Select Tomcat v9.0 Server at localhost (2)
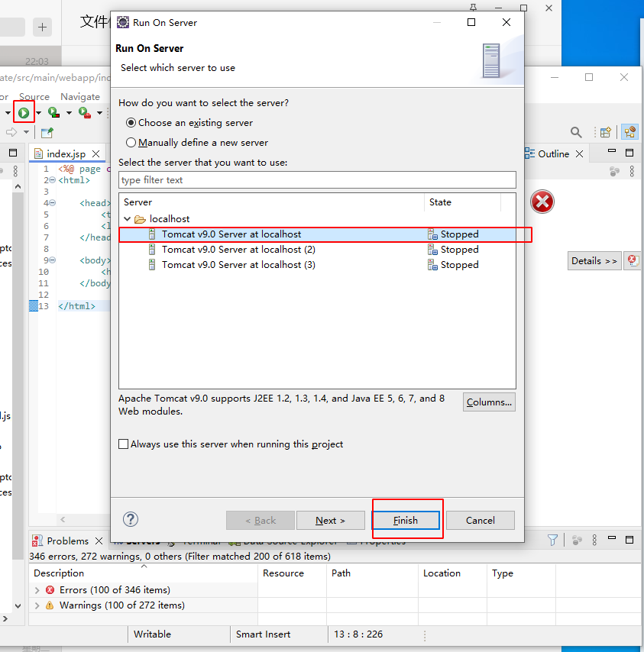 (x=238, y=250)
